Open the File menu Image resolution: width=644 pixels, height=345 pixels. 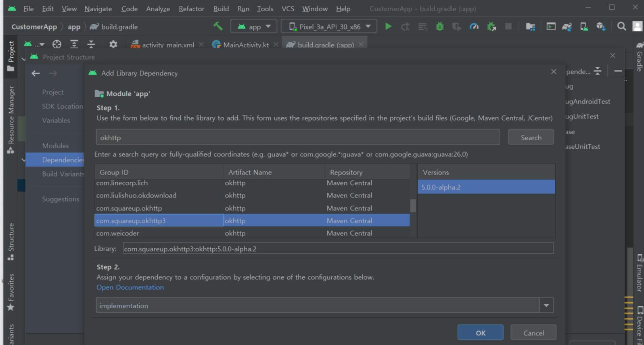point(28,8)
